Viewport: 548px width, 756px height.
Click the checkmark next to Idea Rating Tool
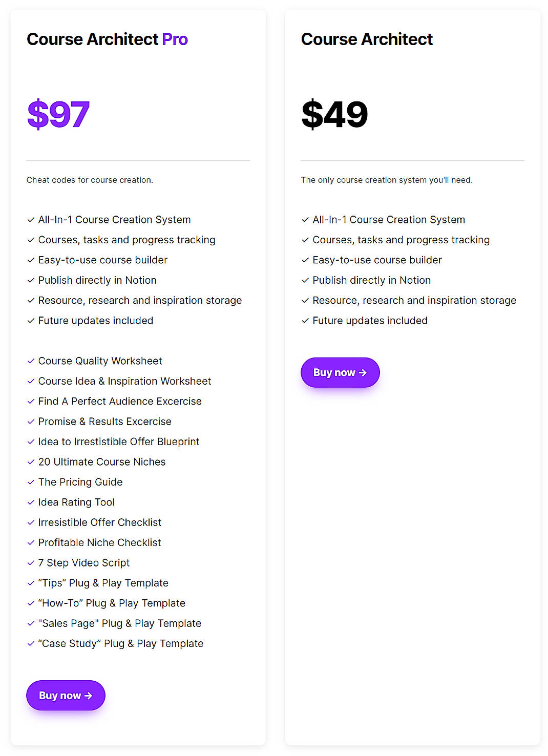30,502
